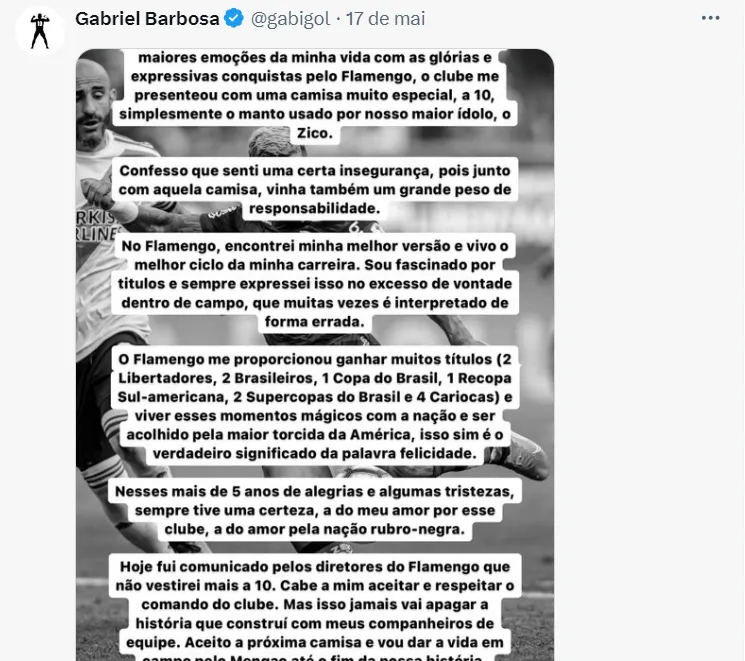The height and width of the screenshot is (661, 745).
Task: Click the football boot in the photo
Action: pos(523,455)
